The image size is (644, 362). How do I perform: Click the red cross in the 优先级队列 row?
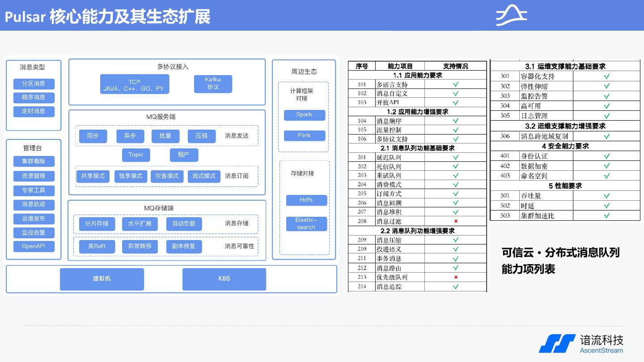tap(456, 277)
